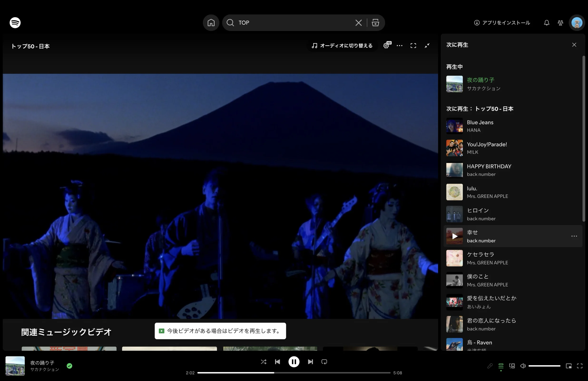Seek on the playback progress bar
The width and height of the screenshot is (588, 381).
(294, 373)
